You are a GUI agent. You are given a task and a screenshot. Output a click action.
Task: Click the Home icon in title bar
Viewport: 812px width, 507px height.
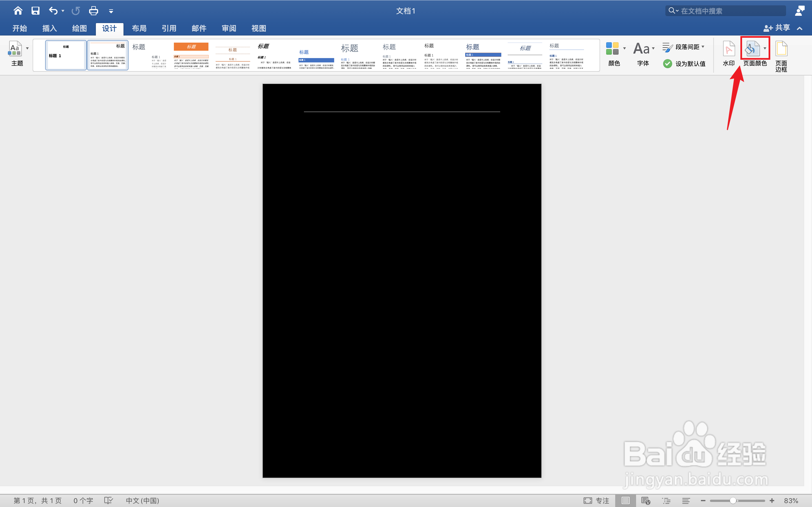click(18, 11)
